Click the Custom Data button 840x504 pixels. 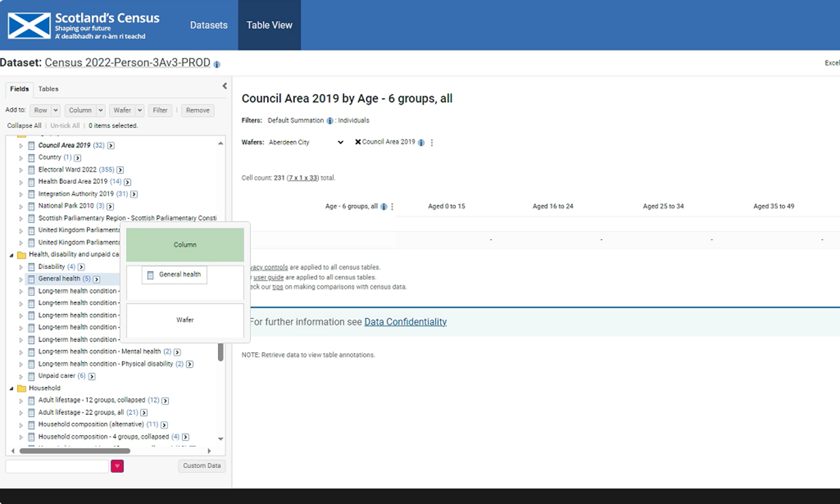tap(201, 466)
